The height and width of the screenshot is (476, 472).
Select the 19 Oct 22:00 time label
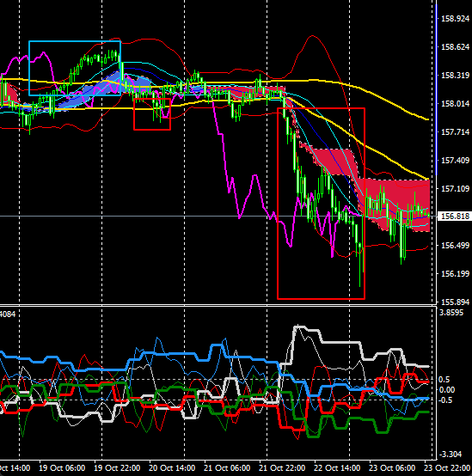(117, 468)
